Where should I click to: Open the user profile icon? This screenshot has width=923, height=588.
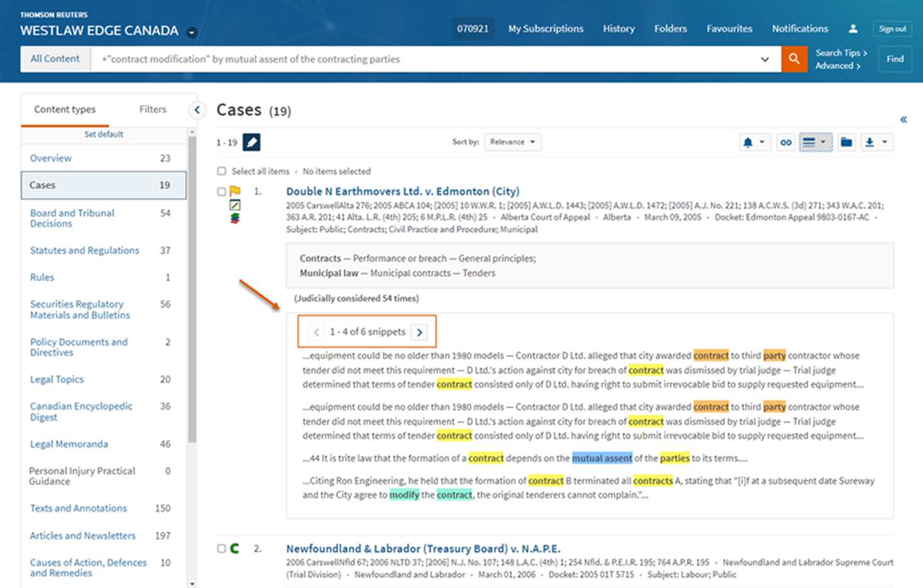click(853, 28)
